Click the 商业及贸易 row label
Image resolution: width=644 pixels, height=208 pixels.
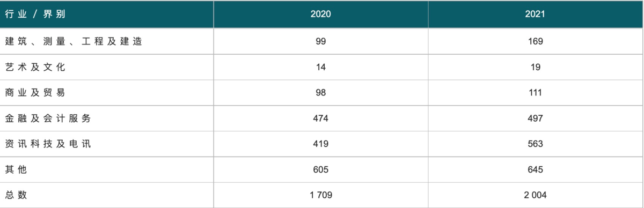coord(35,93)
